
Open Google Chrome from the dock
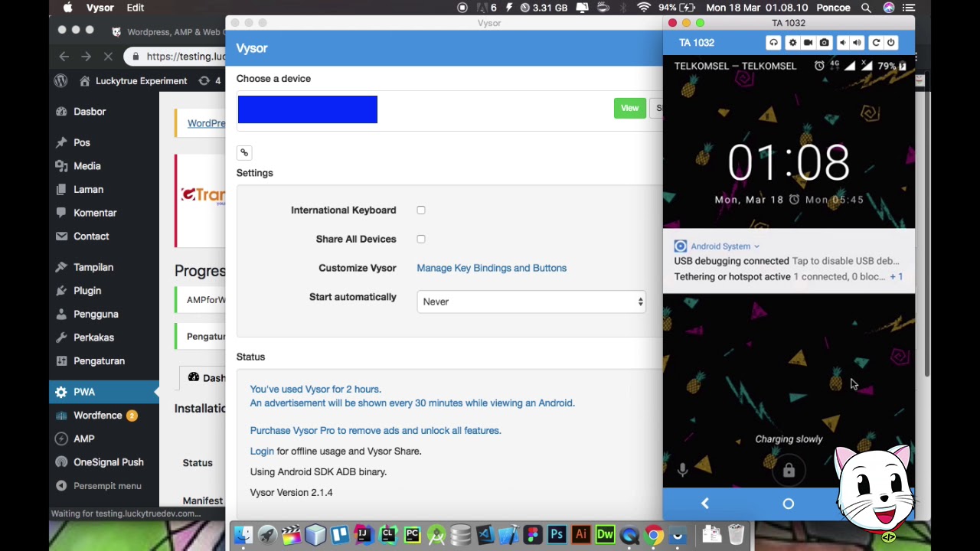[653, 535]
